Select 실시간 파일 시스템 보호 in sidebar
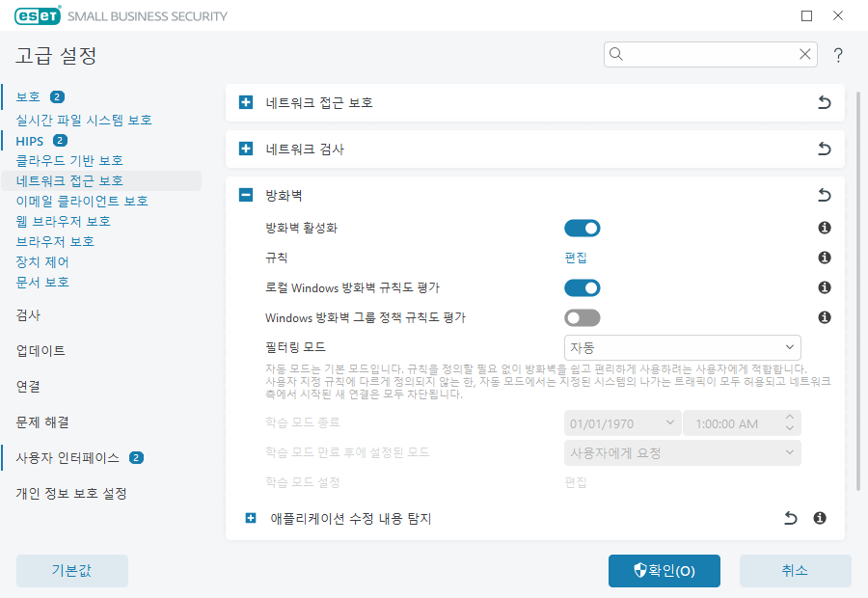This screenshot has height=598, width=868. coord(84,120)
